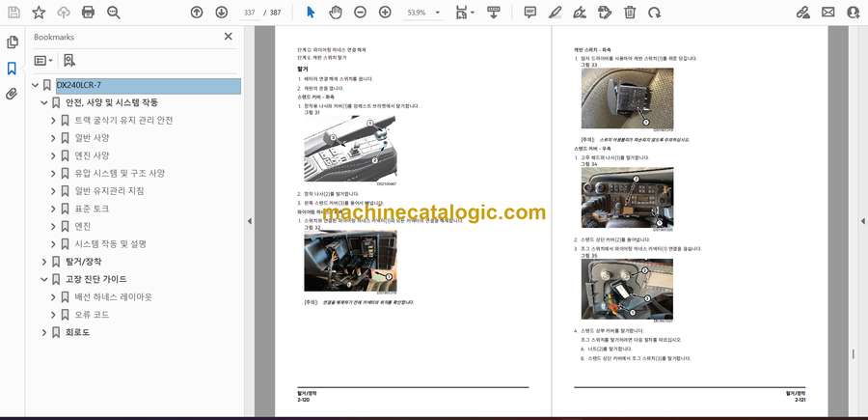Close the Bookmarks panel
This screenshot has height=420, width=868.
pos(229,37)
